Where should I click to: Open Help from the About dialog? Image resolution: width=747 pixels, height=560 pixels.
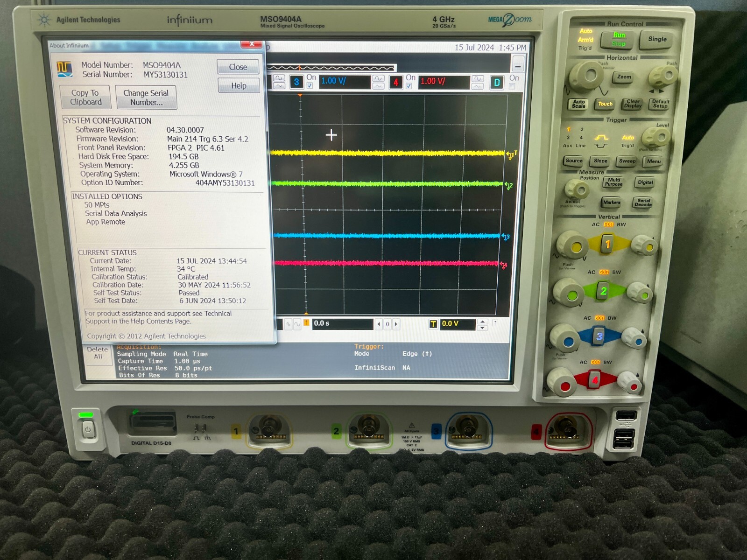239,86
